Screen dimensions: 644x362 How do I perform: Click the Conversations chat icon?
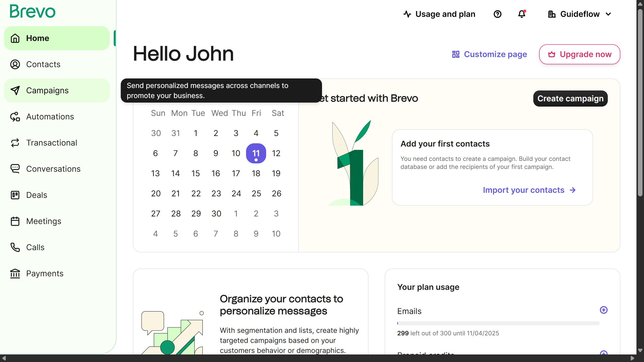pos(15,169)
